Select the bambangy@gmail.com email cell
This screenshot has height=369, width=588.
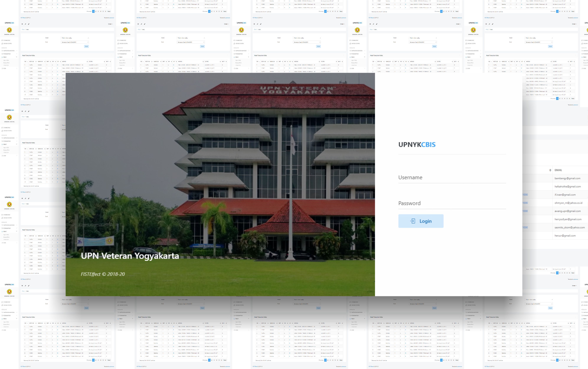coord(567,178)
